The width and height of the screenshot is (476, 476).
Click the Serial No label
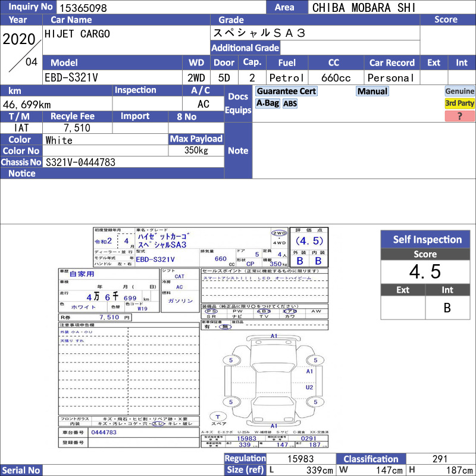pos(21,470)
